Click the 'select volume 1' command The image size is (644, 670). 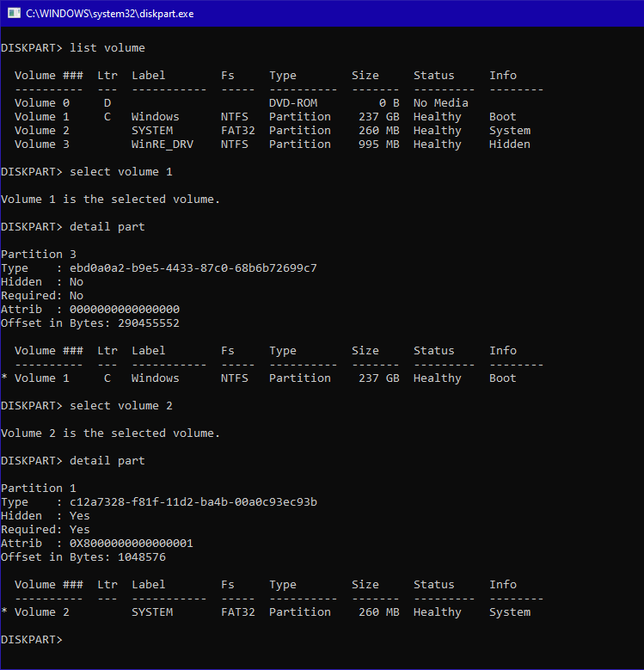coord(121,172)
